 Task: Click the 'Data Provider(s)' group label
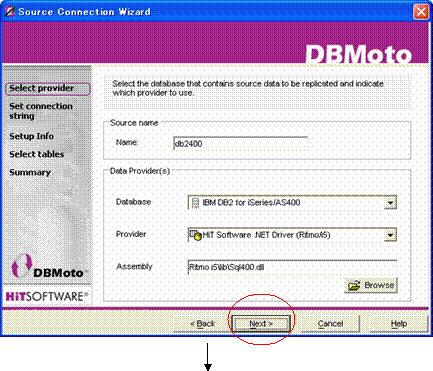tap(140, 171)
